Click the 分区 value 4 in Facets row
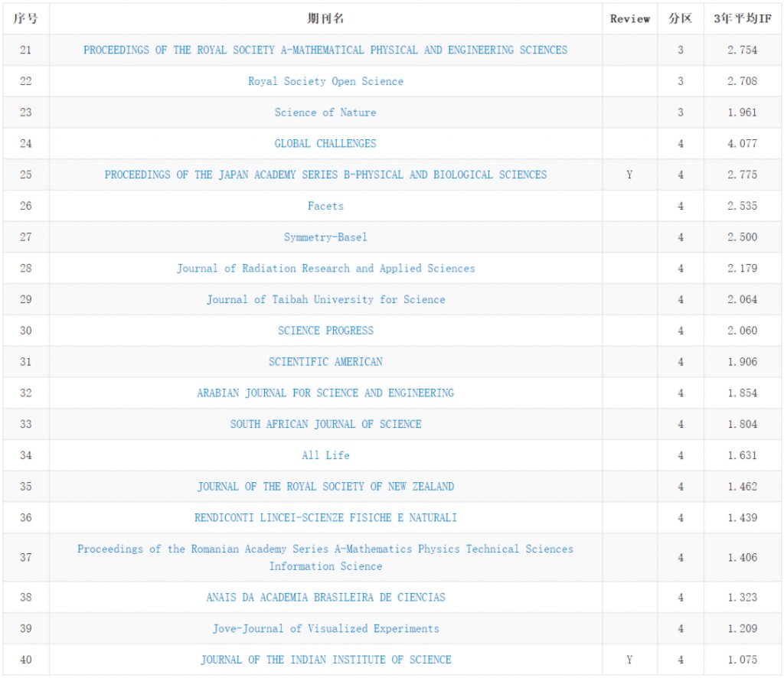Image resolution: width=784 pixels, height=678 pixels. click(681, 206)
